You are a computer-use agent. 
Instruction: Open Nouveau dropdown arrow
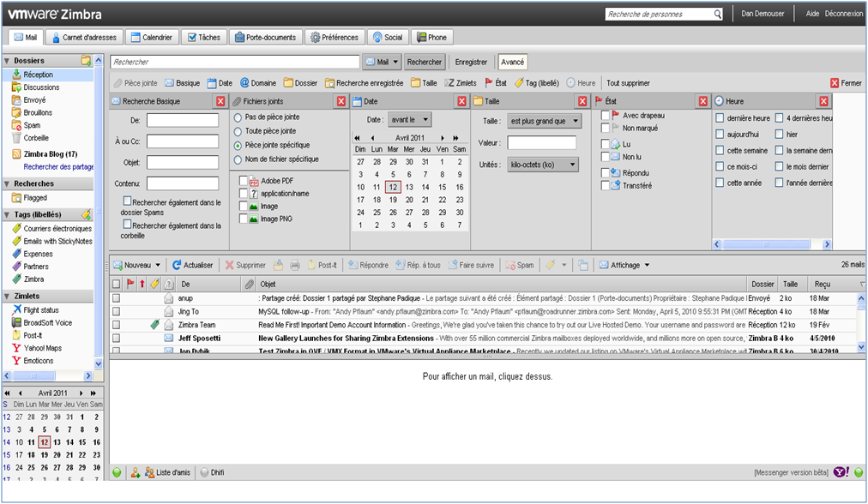[x=159, y=266]
